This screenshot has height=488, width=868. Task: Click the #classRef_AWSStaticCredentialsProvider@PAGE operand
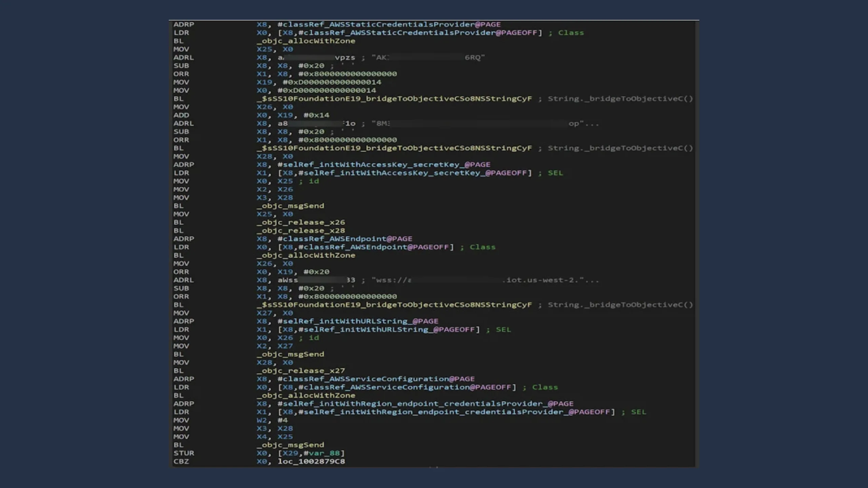pyautogui.click(x=389, y=24)
